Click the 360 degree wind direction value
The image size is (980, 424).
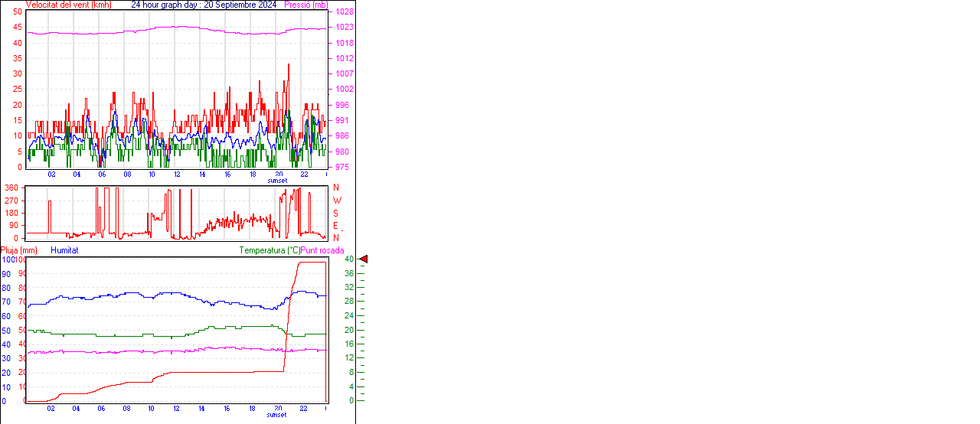point(11,188)
